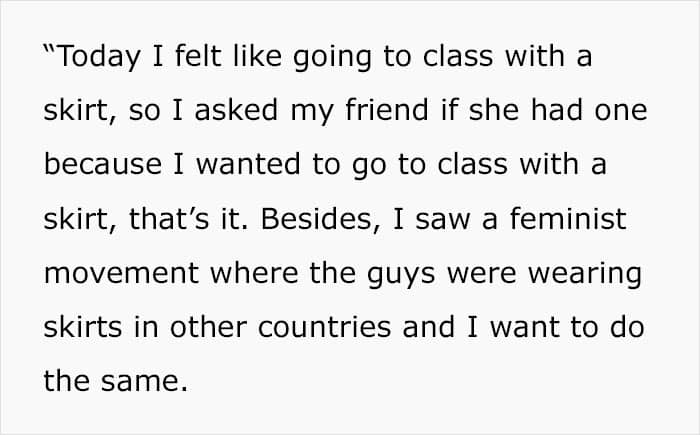This screenshot has height=435, width=700.
Task: Click the plural word "skirts"
Action: click(83, 327)
